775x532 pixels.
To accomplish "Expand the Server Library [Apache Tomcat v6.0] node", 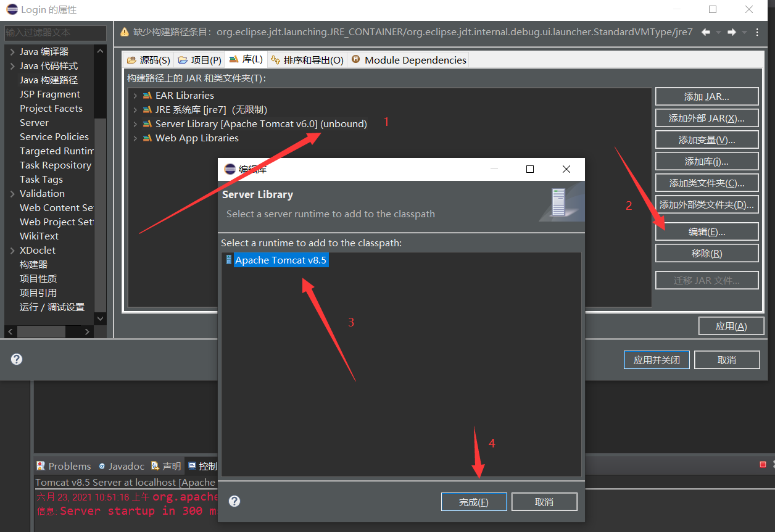I will point(135,124).
